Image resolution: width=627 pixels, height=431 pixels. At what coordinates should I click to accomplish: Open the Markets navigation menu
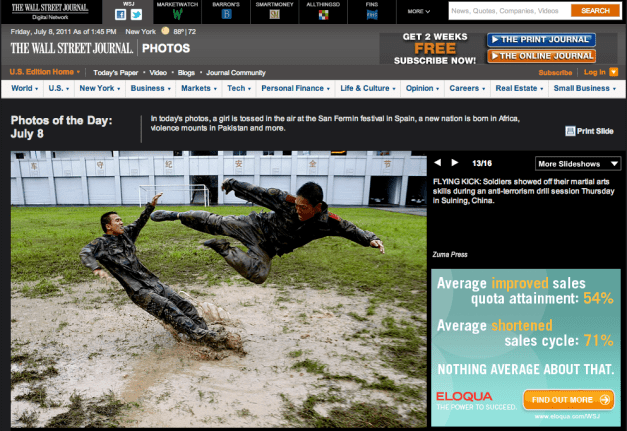tap(199, 88)
